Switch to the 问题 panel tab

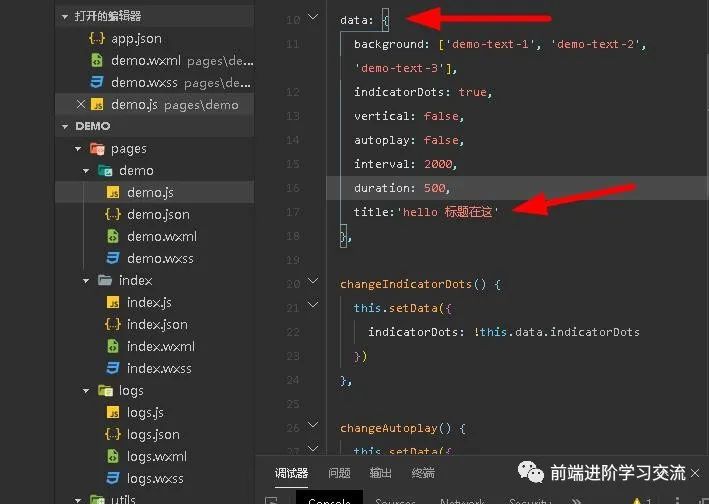click(x=339, y=473)
